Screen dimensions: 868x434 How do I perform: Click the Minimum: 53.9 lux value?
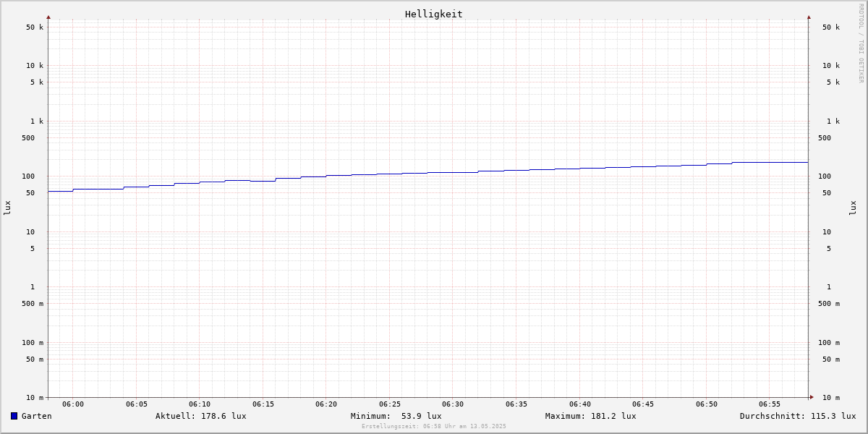pos(396,416)
